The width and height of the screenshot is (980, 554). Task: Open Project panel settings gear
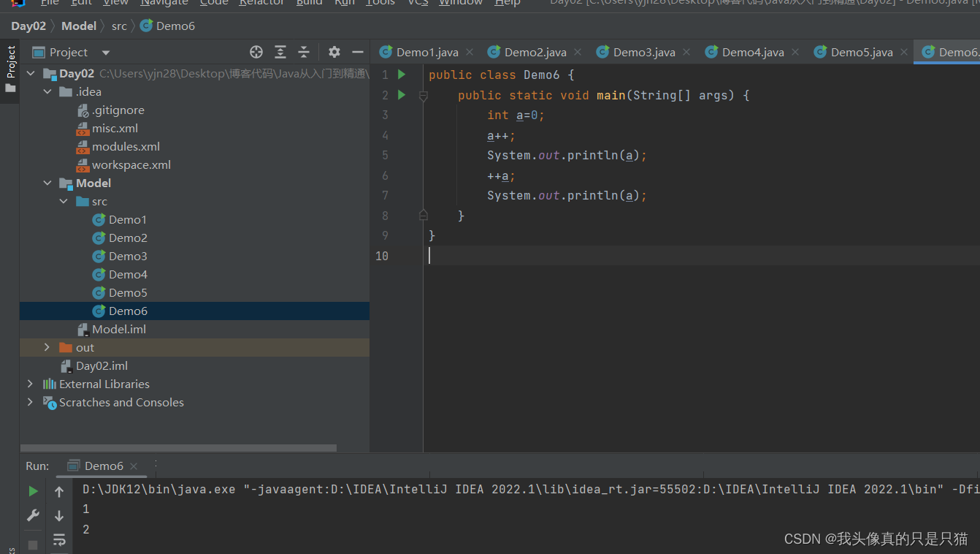tap(334, 52)
